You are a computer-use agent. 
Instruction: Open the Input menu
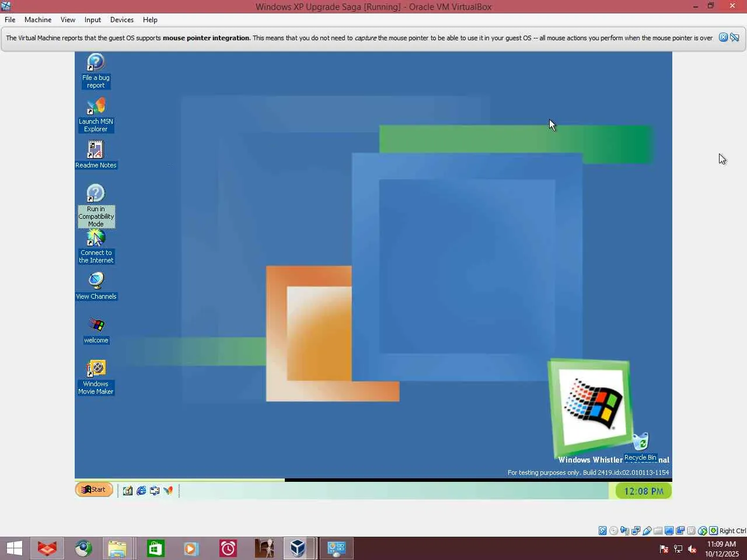point(92,19)
